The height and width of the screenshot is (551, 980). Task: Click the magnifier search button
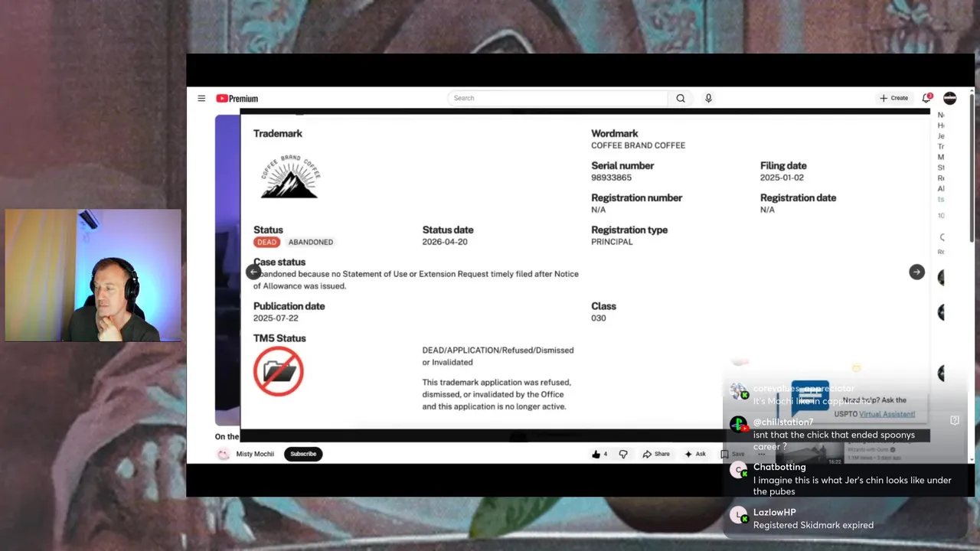pos(681,98)
